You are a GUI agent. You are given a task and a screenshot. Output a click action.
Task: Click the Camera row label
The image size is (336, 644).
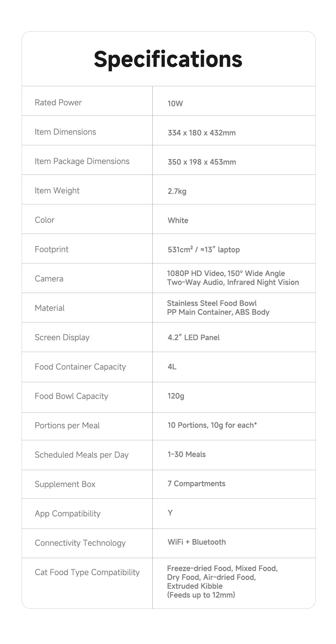(x=49, y=279)
